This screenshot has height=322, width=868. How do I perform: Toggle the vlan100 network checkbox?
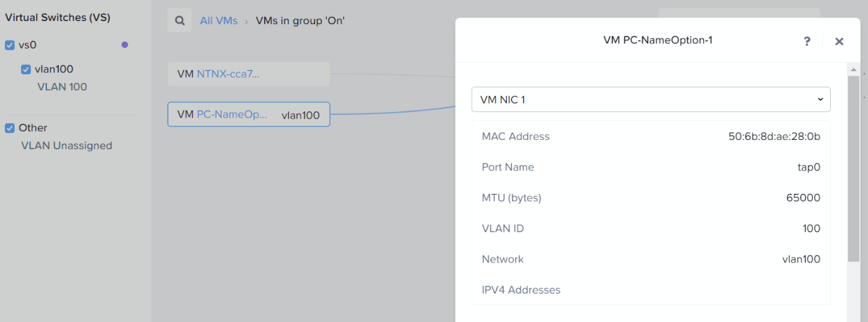click(26, 69)
